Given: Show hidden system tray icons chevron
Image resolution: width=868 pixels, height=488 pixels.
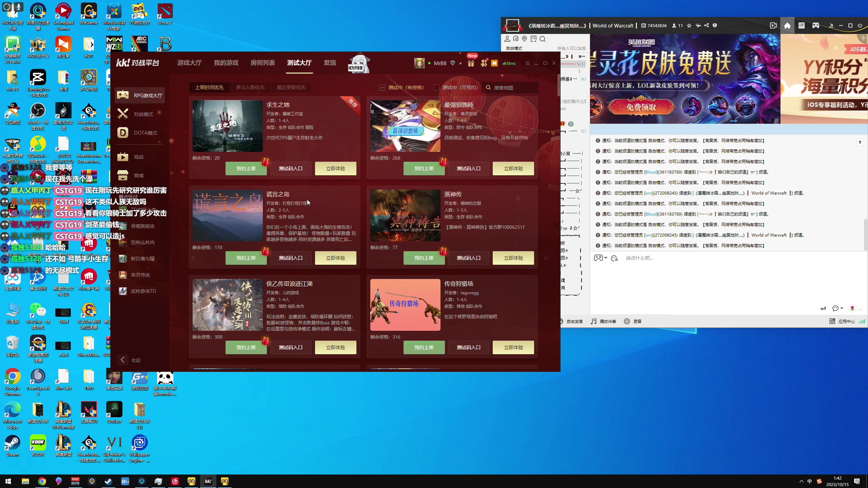Looking at the screenshot, I should (802, 481).
